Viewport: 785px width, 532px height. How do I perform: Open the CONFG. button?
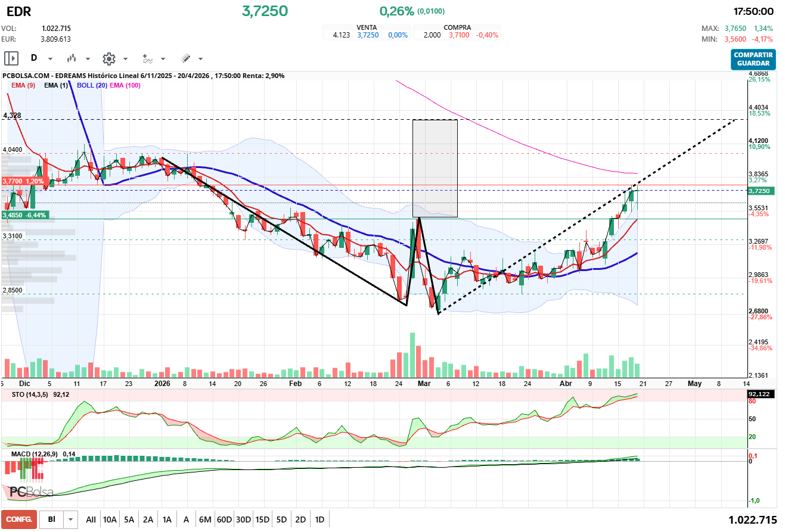click(x=18, y=519)
